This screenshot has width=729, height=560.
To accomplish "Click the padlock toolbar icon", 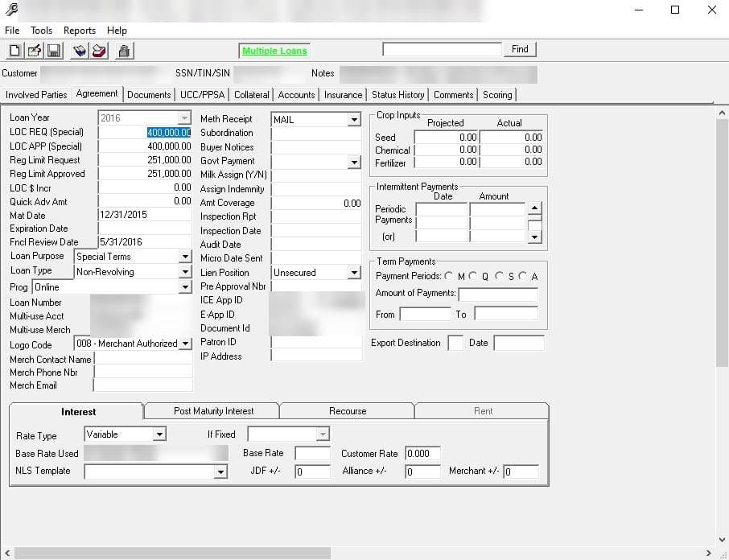I will [124, 50].
